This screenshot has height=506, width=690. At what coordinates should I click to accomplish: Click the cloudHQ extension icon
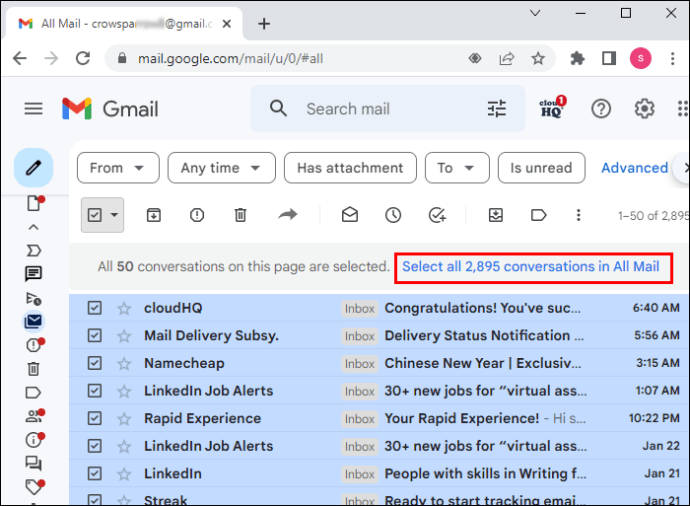point(552,107)
